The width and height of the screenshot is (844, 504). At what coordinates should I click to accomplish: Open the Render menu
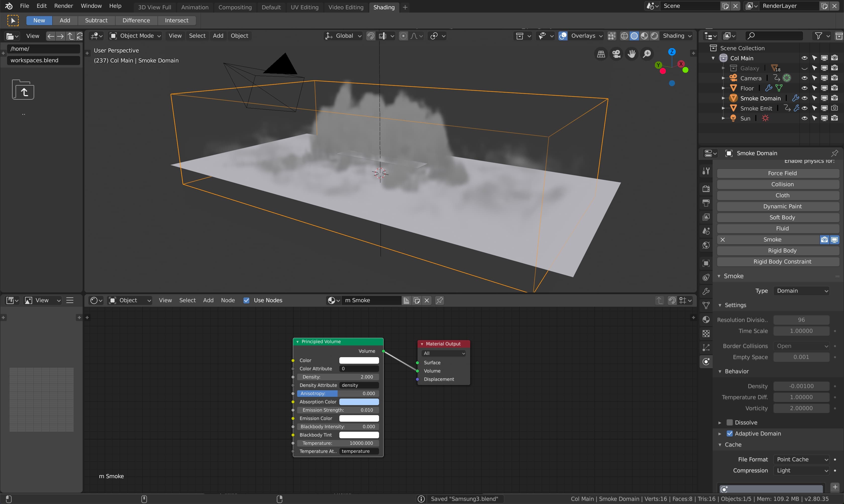64,6
